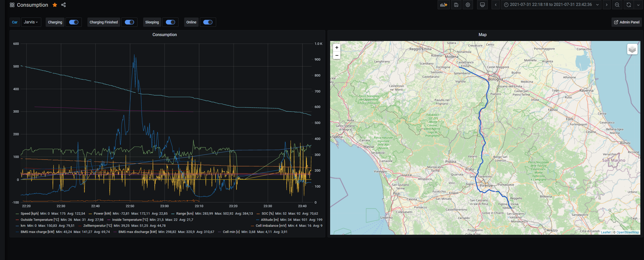644x260 pixels.
Task: Open the Jarvis car dropdown
Action: [31, 22]
